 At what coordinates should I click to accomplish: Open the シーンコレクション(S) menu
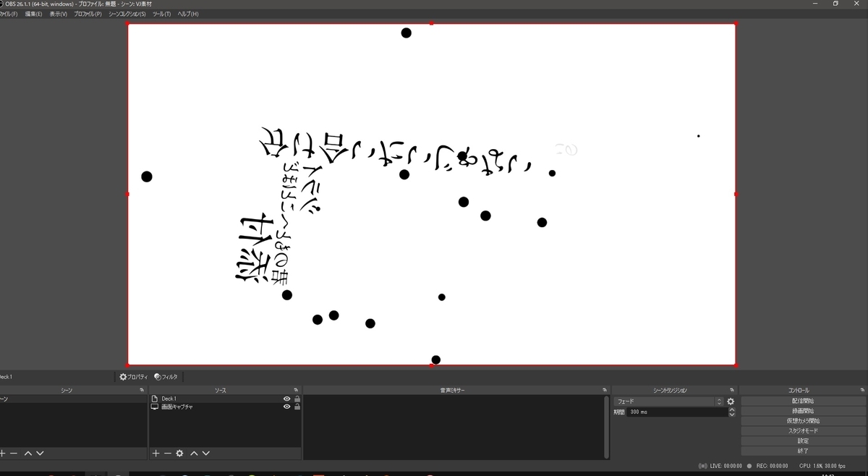point(127,14)
